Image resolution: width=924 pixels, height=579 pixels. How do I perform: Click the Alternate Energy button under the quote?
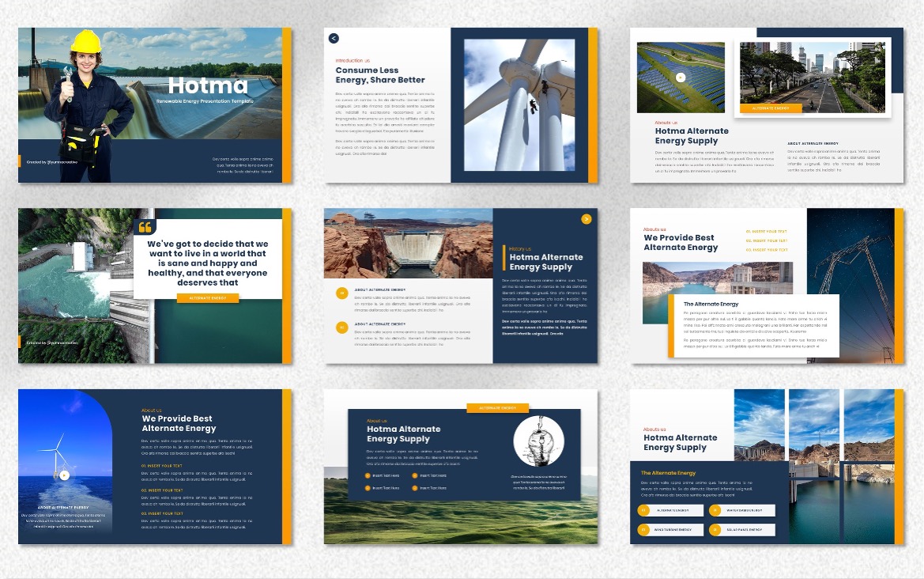click(208, 298)
